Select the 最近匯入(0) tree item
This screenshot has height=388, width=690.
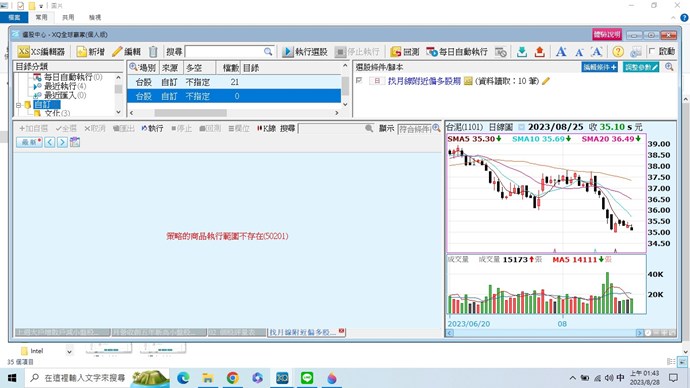pos(60,95)
